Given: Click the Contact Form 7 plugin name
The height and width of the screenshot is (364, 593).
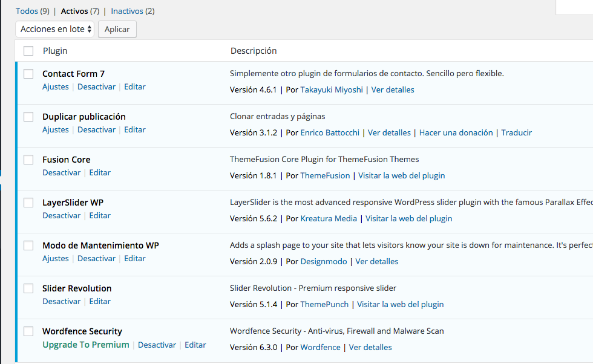Looking at the screenshot, I should pos(73,74).
